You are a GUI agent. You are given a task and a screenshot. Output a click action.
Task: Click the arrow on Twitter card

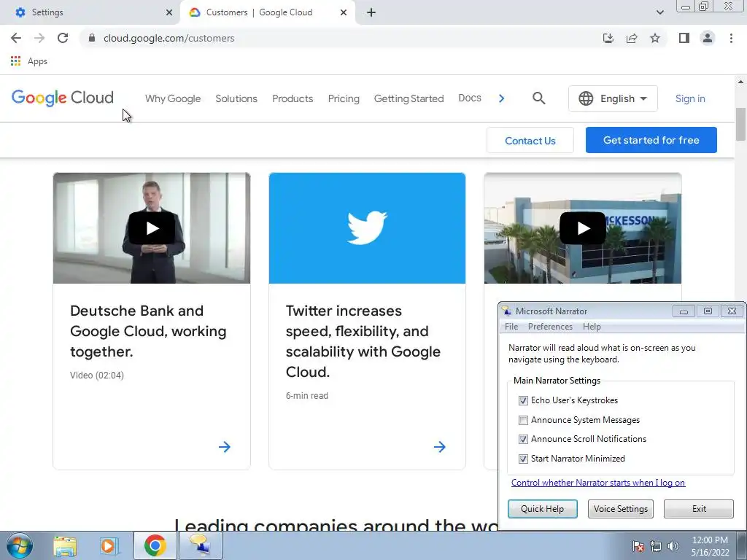(x=440, y=447)
